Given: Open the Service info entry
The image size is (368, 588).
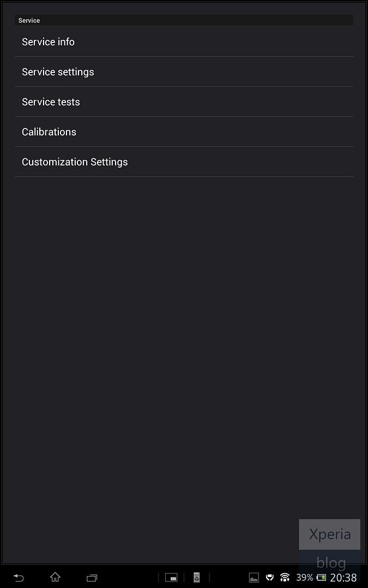Looking at the screenshot, I should pyautogui.click(x=48, y=42).
